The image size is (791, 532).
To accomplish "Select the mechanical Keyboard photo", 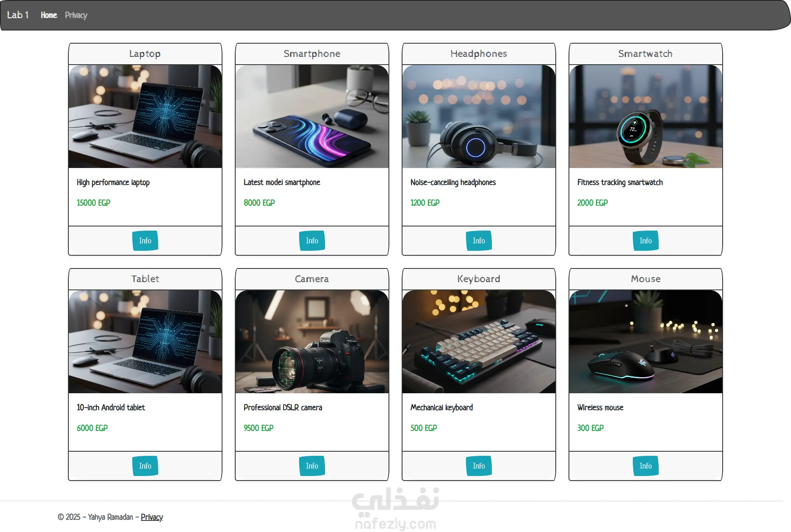I will click(479, 342).
